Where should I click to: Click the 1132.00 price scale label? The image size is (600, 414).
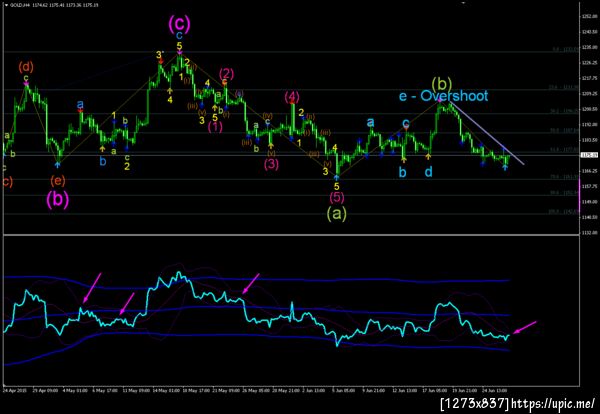(x=590, y=232)
